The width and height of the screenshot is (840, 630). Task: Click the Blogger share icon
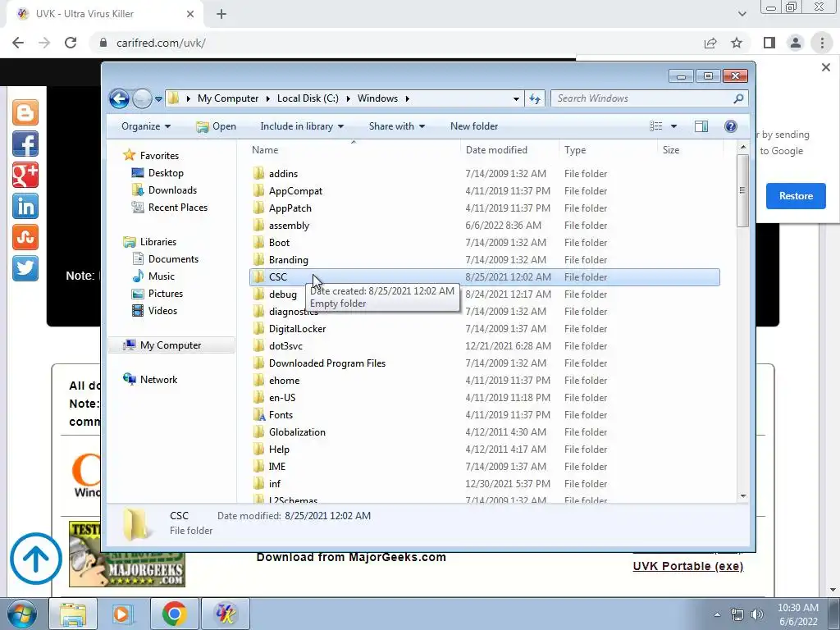[25, 113]
